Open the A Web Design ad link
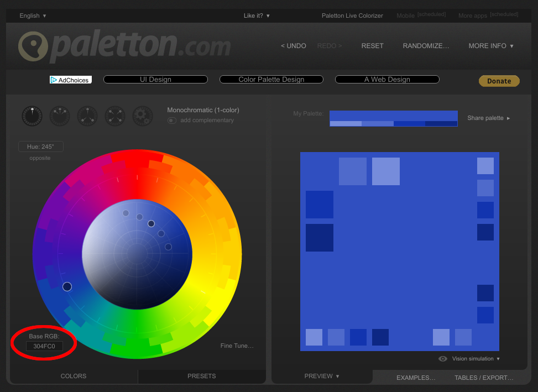Screen dimensions: 538x392 pos(387,80)
